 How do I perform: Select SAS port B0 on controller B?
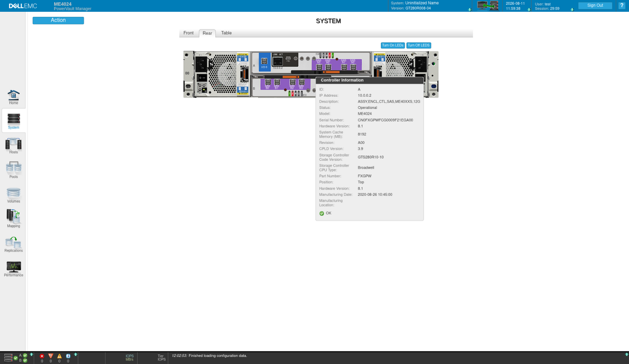[x=268, y=82]
